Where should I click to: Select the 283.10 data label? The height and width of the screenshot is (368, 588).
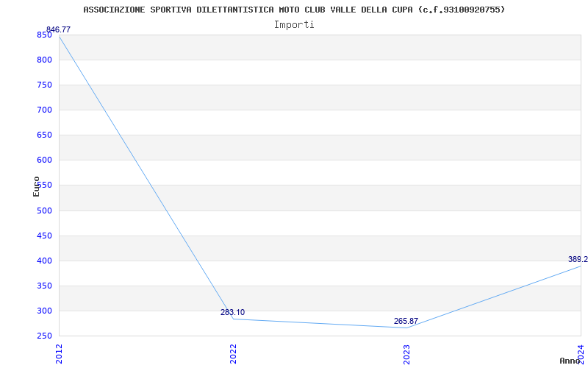(x=232, y=312)
